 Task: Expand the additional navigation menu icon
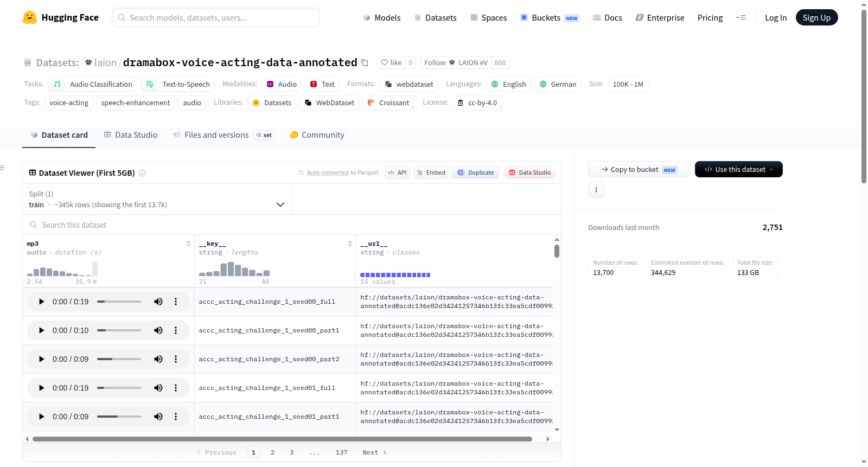point(741,17)
